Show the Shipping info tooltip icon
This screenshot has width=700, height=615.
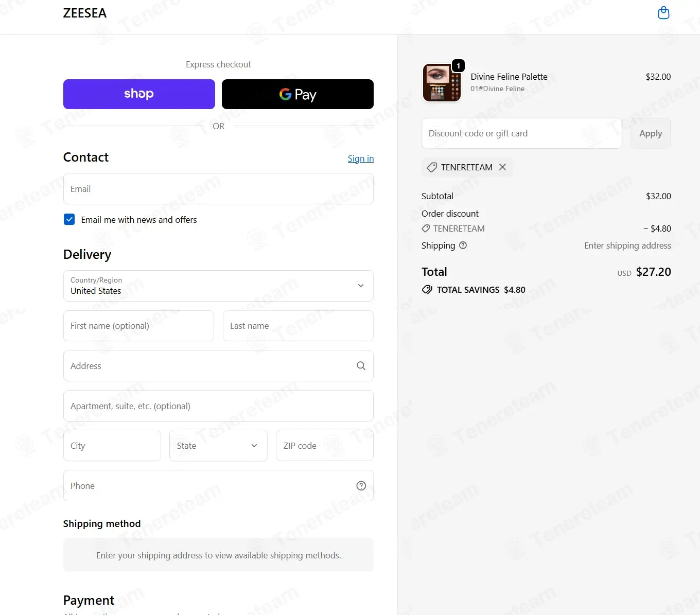tap(463, 245)
